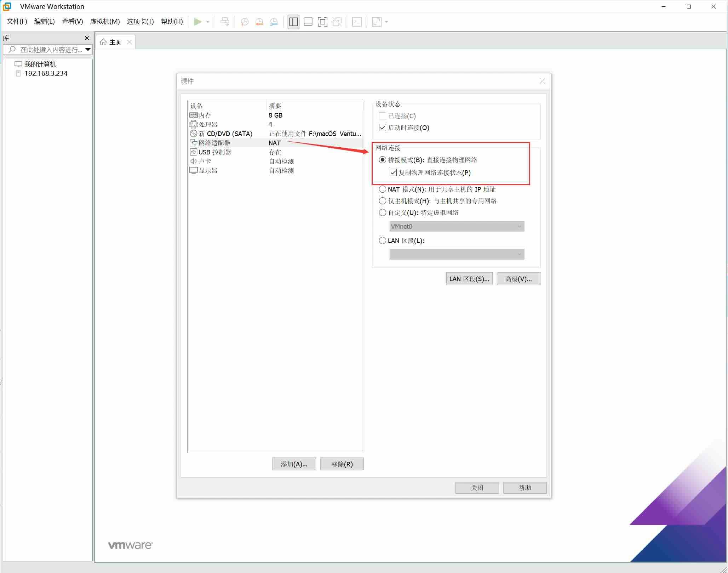Screen dimensions: 728x573
Task: Close the 库 library panel
Action: (87, 38)
